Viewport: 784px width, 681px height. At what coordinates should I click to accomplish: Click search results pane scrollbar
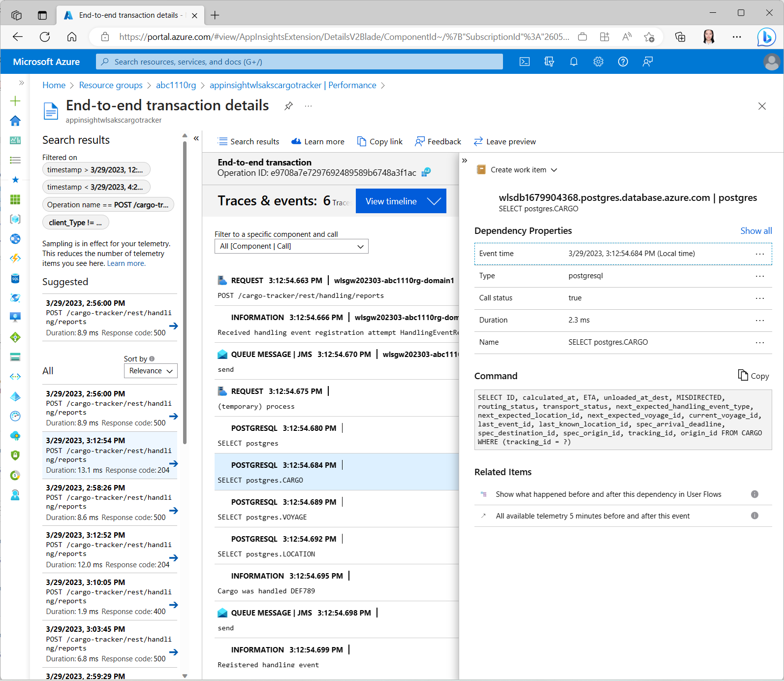[x=185, y=293]
